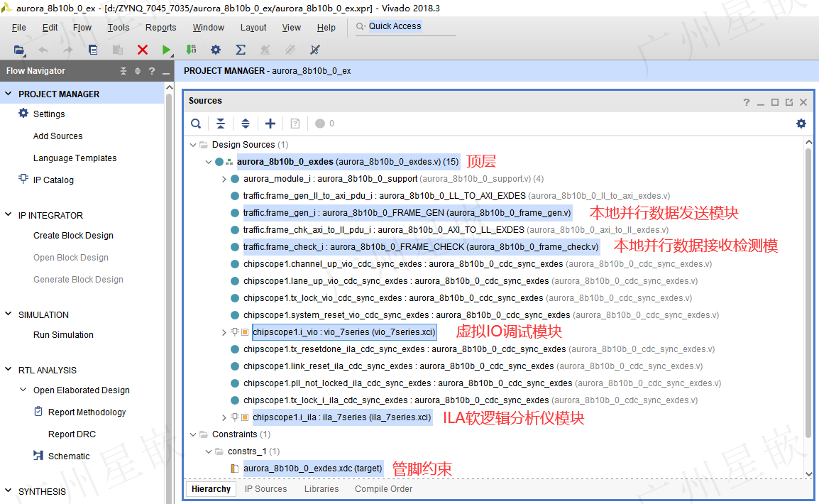
Task: Collapse Design Sources tree node
Action: point(193,145)
